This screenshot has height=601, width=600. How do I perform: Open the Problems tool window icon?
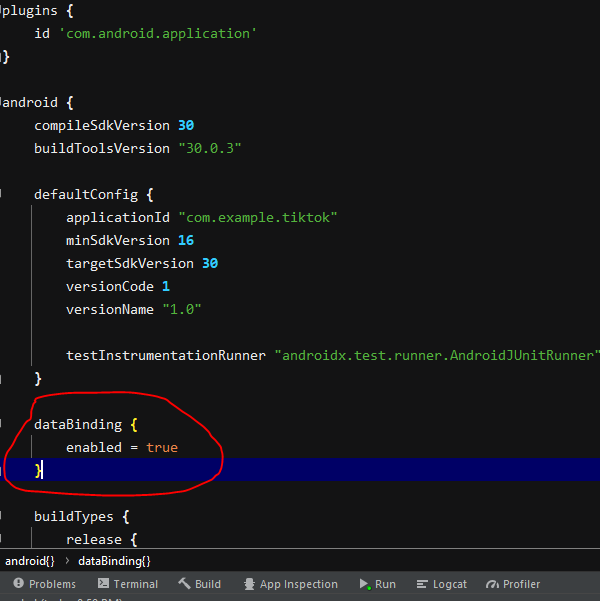[x=18, y=583]
